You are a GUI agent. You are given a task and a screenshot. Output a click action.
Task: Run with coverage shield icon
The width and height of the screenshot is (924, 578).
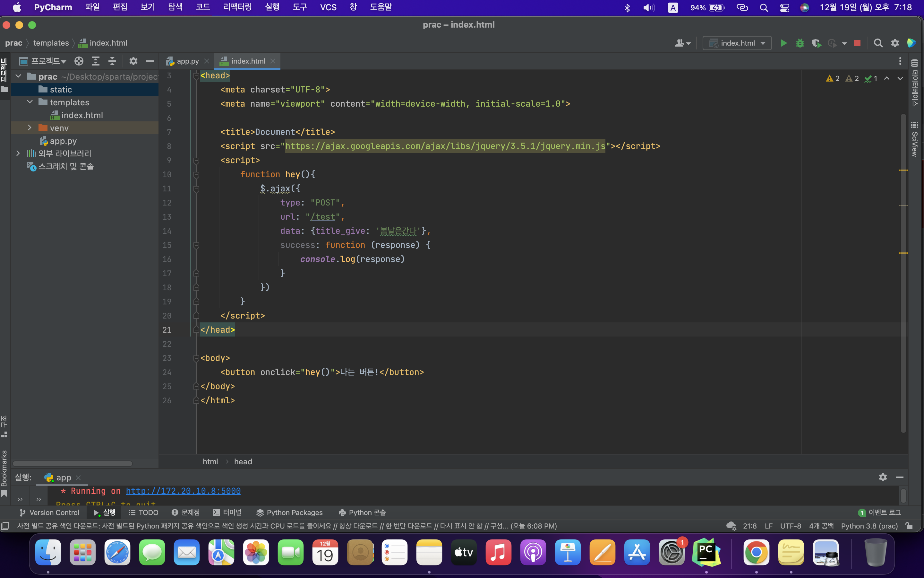pos(816,43)
